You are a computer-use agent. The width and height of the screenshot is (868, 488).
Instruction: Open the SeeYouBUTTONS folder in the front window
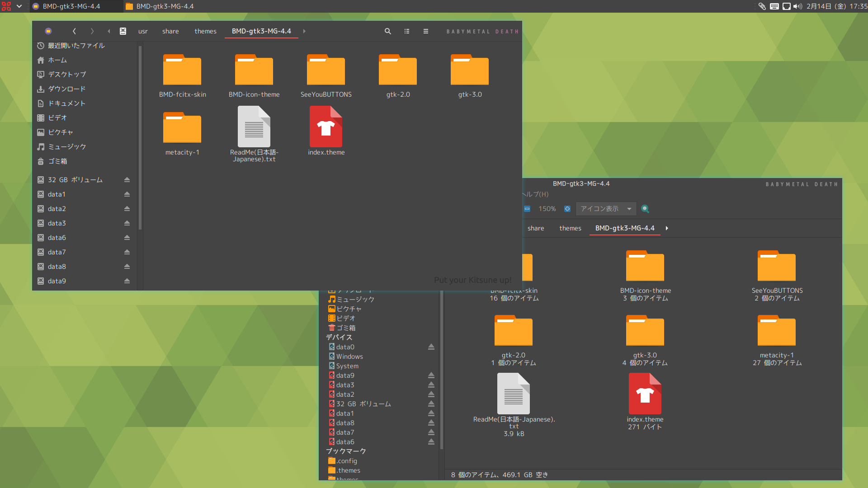click(x=326, y=75)
